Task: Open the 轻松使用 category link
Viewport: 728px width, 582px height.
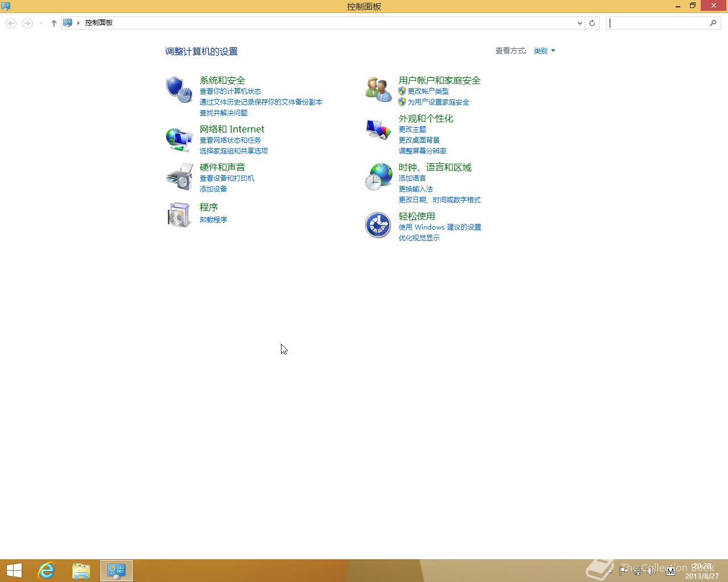Action: (417, 216)
